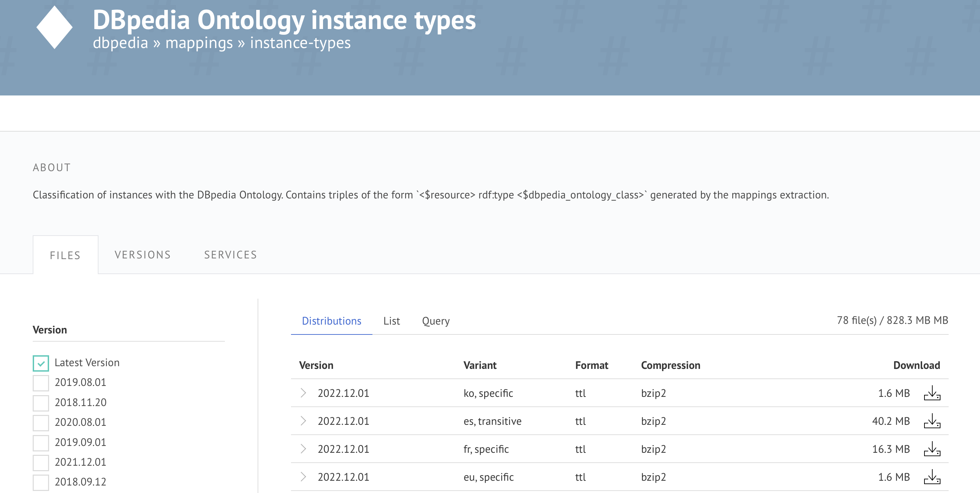Click the white diamond logo in header
Screen dimensions: 980x493
point(55,27)
